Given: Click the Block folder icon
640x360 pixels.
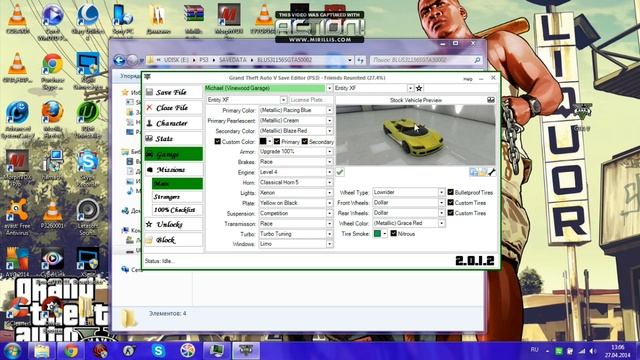Looking at the screenshot, I should coord(149,240).
